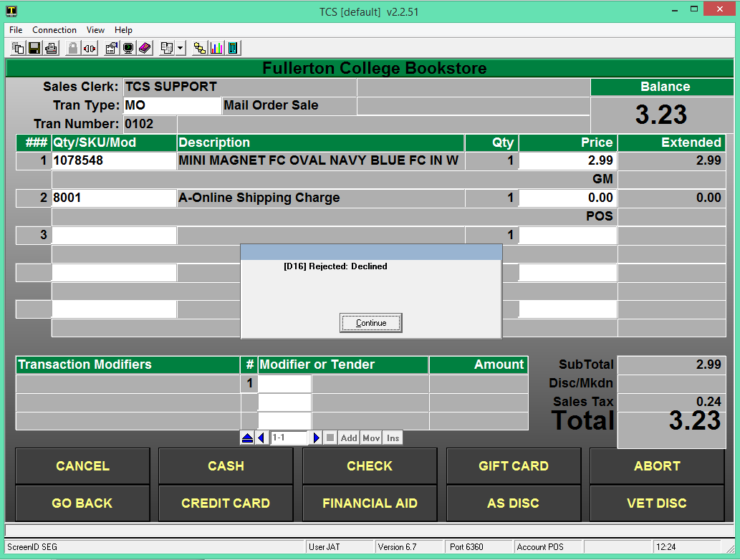Choose the CASH tender button

point(226,466)
